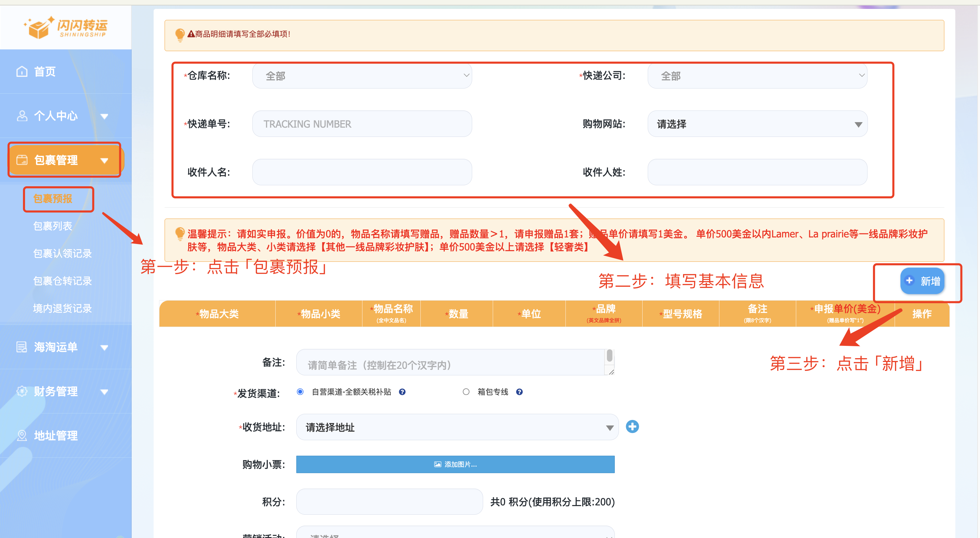Open 包裹认领记录 in the sidebar

(x=62, y=254)
